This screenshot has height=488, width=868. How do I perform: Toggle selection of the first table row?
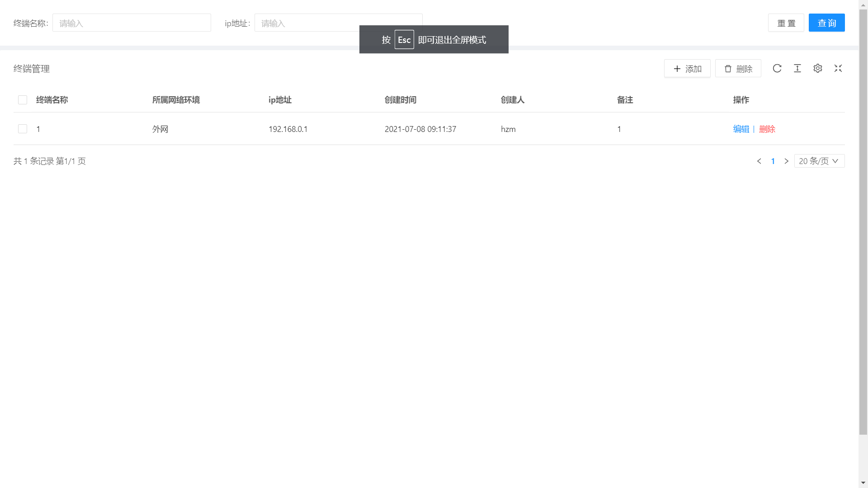coord(23,129)
